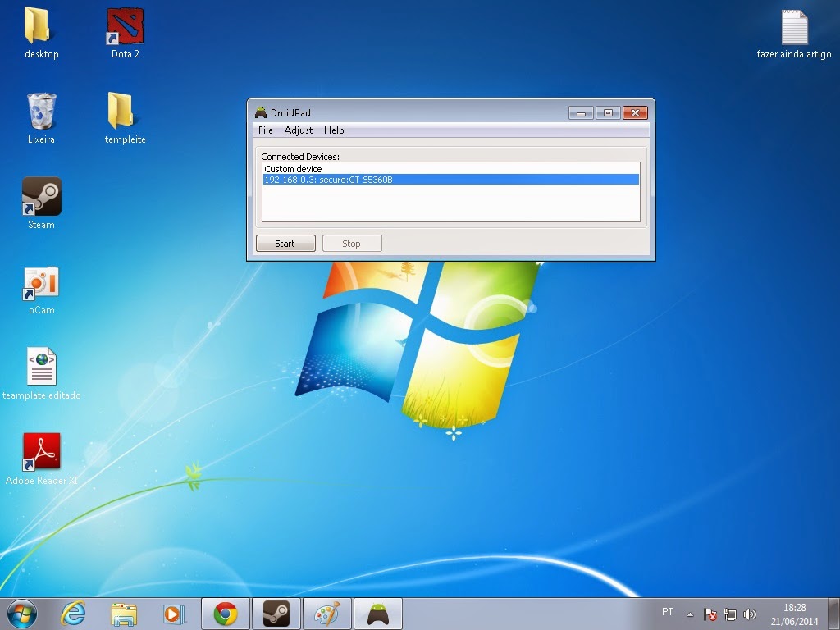Click the PT language indicator
The height and width of the screenshot is (630, 840).
pos(667,612)
